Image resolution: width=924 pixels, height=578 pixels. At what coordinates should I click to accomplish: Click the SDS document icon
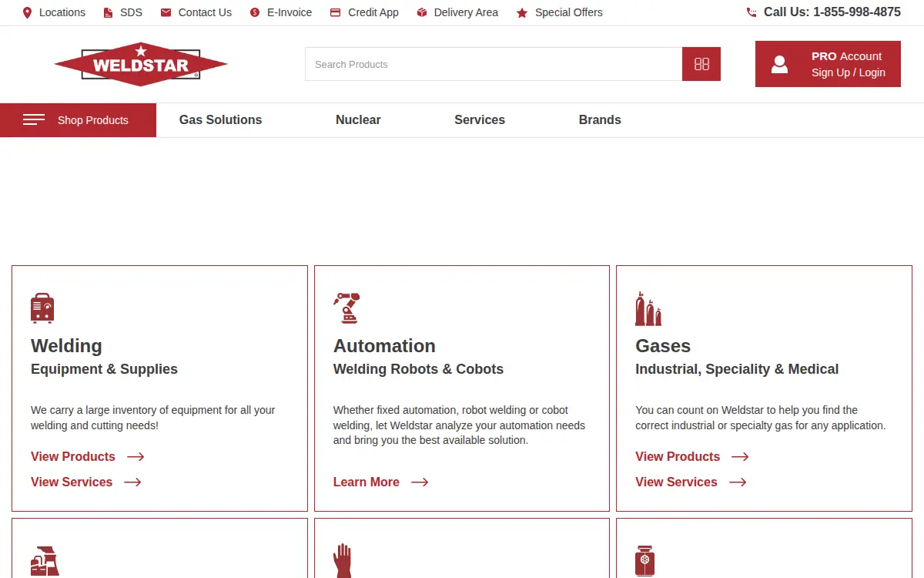click(108, 12)
